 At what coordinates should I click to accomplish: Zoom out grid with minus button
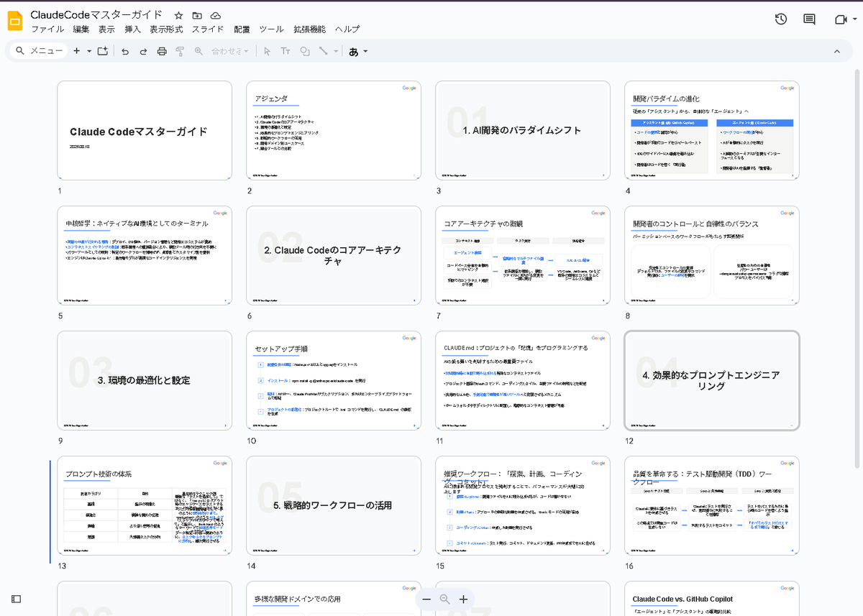click(x=426, y=599)
